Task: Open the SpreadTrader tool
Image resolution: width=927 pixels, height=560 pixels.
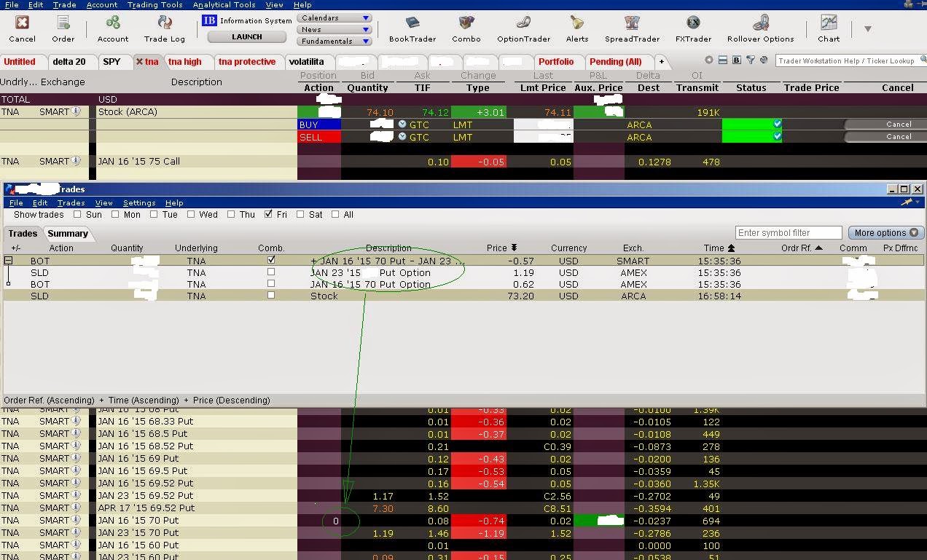Action: pos(632,24)
